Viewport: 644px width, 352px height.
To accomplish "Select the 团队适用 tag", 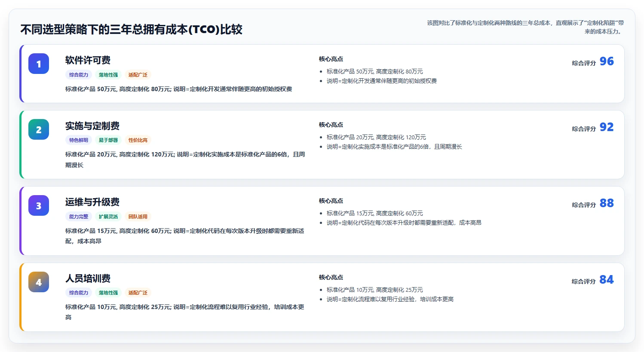I will (138, 217).
